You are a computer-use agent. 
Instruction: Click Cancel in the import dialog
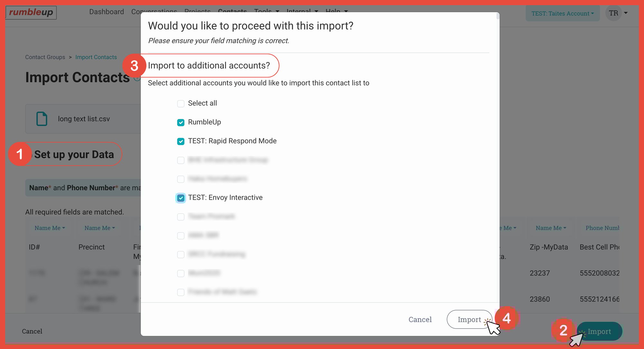pyautogui.click(x=420, y=319)
